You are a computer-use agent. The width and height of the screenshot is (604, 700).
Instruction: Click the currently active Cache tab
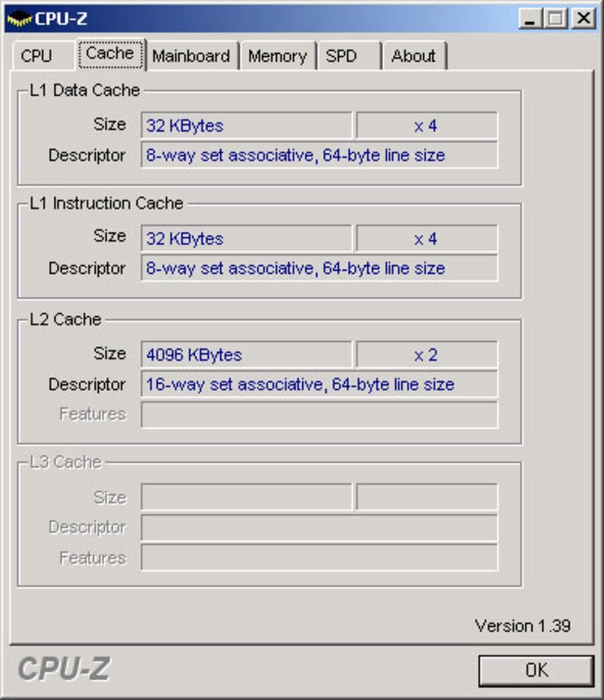pyautogui.click(x=110, y=53)
